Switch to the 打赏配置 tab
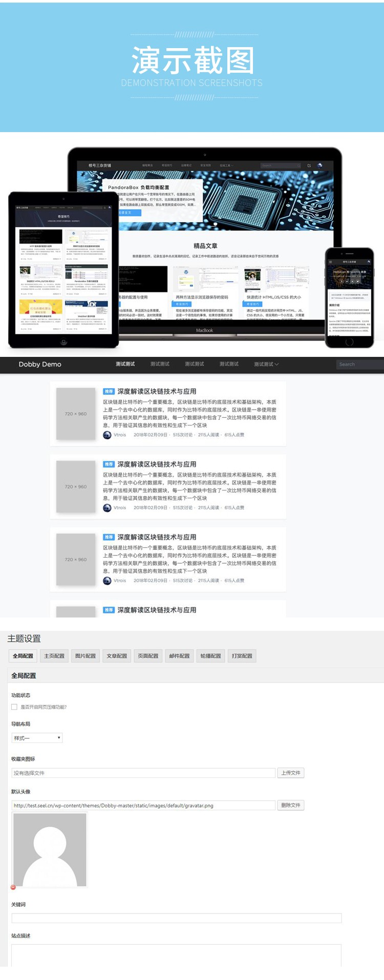 [242, 656]
